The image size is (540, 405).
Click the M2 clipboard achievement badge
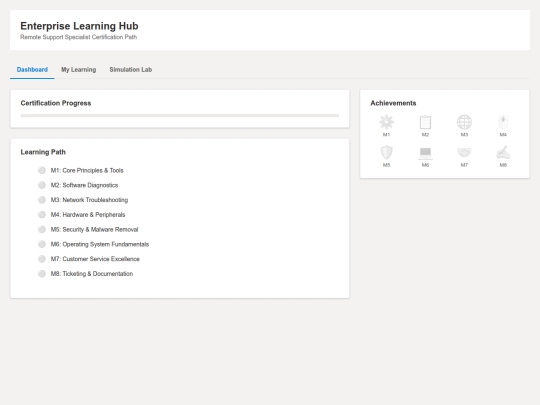425,122
